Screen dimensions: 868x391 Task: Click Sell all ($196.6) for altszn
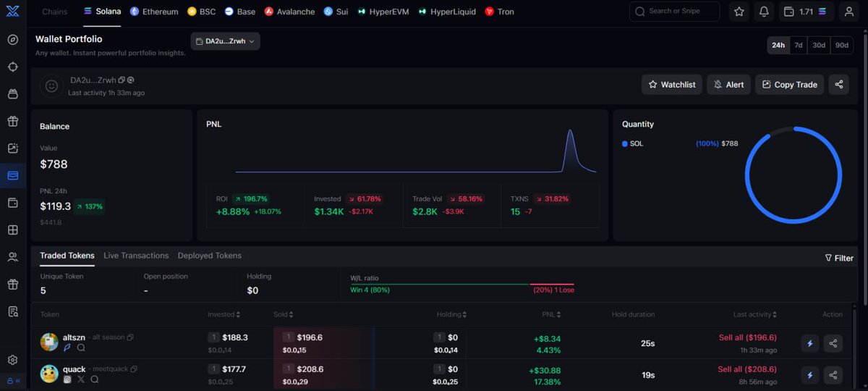[747, 337]
